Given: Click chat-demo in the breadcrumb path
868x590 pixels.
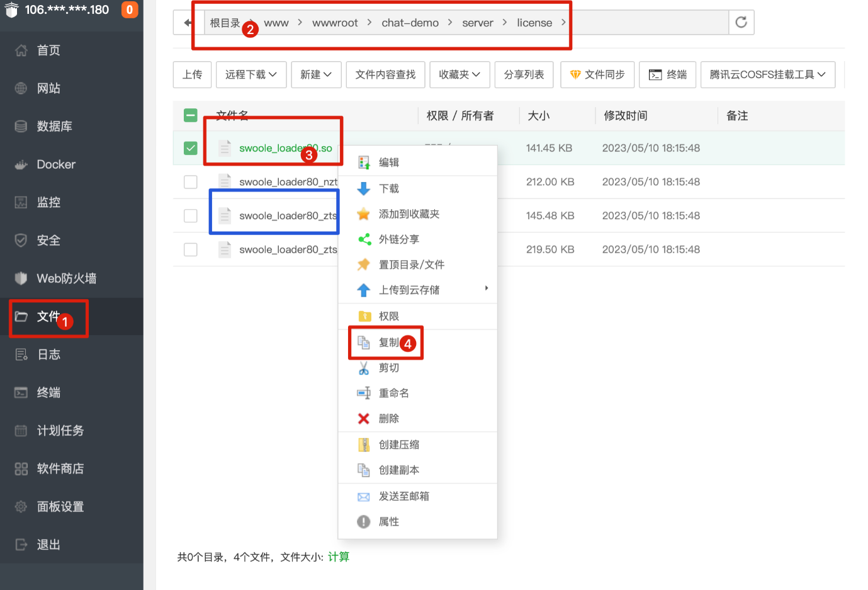Looking at the screenshot, I should (410, 23).
